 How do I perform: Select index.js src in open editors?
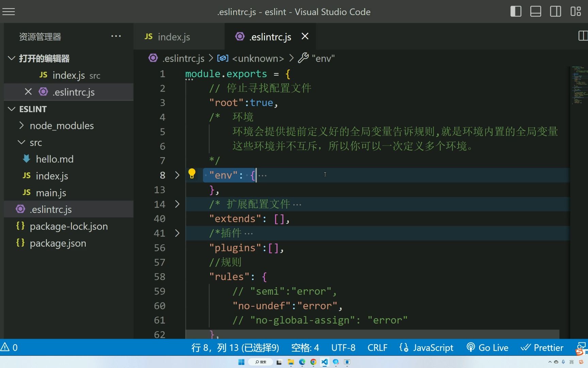(69, 75)
